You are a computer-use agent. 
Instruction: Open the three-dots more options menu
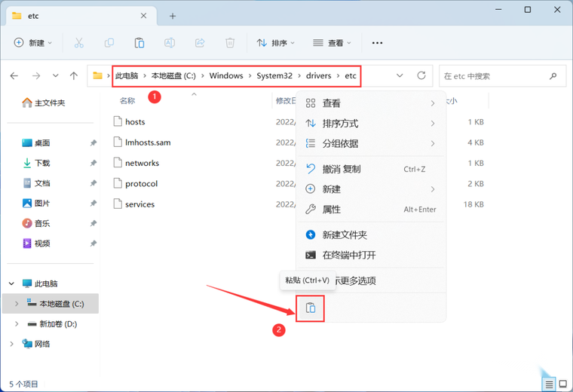coord(377,43)
